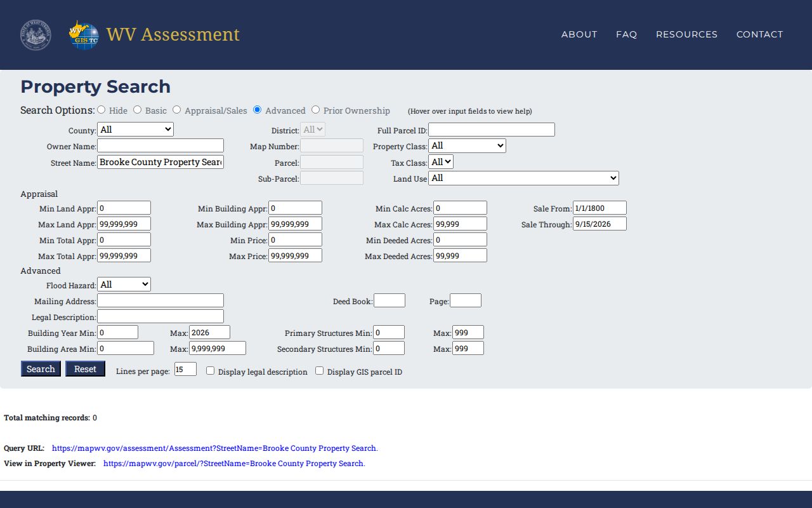Click the Max Total Appr field
This screenshot has height=508, width=812.
point(124,255)
